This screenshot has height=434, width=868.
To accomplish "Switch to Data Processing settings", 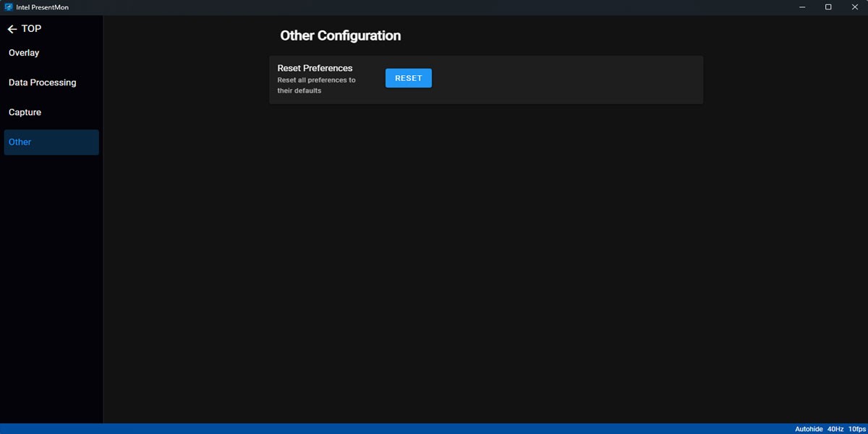I will point(42,82).
